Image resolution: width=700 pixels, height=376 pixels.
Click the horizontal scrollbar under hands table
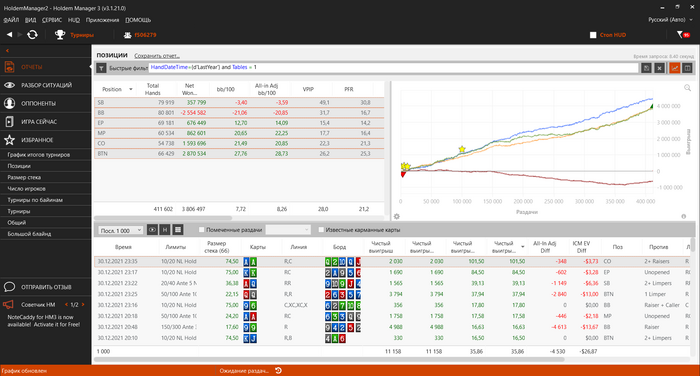coord(329,359)
